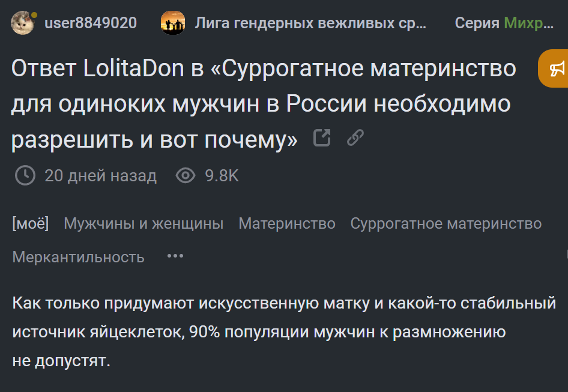This screenshot has height=392, width=568.
Task: Open post in new tab icon
Action: tap(322, 139)
